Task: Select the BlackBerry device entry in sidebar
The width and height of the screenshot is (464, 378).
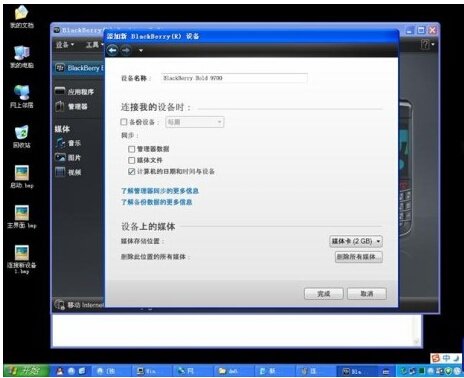Action: [x=79, y=68]
